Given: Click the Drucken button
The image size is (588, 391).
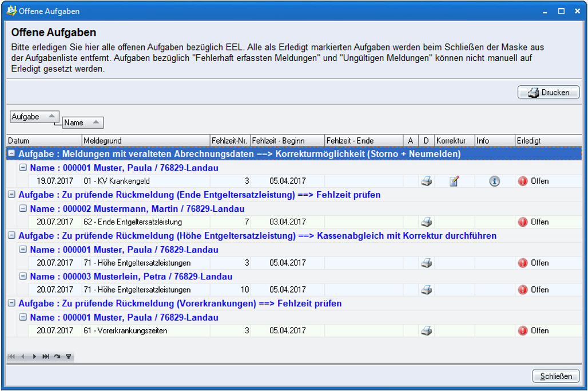Looking at the screenshot, I should click(x=549, y=92).
